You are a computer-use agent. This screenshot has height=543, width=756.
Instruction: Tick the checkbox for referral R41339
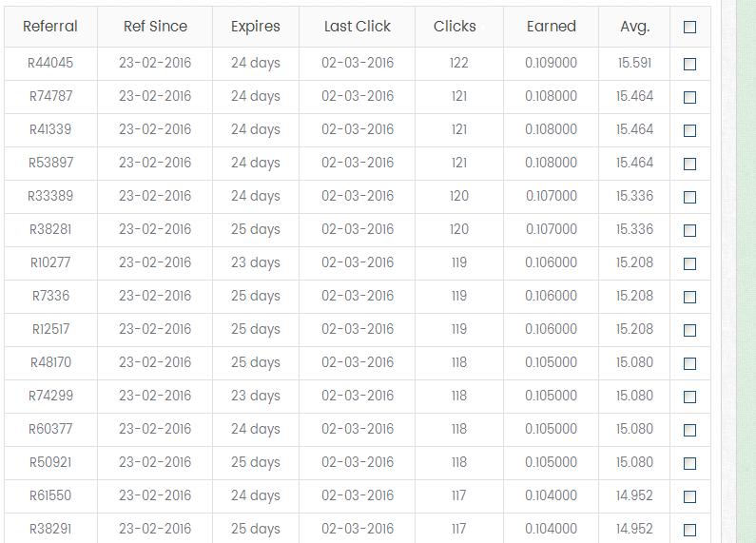click(690, 130)
